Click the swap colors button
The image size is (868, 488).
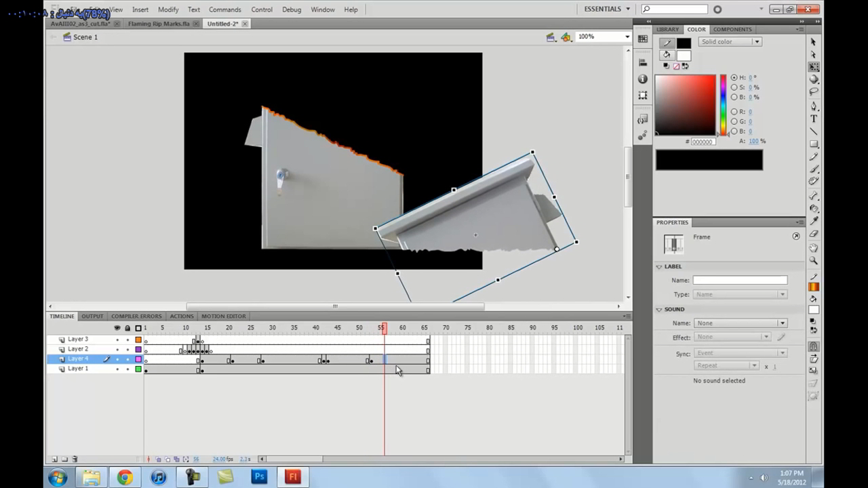[x=685, y=66]
